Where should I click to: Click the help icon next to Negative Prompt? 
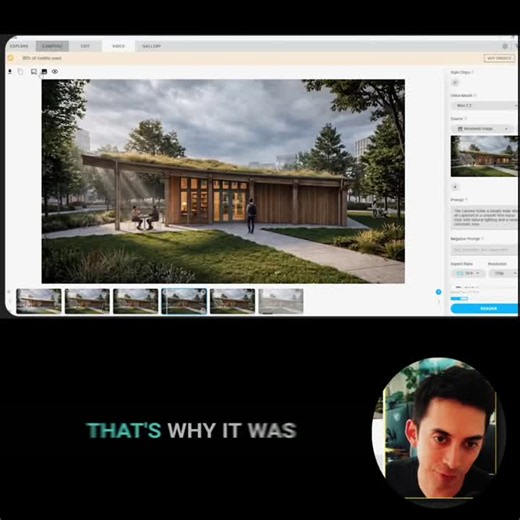pos(483,239)
